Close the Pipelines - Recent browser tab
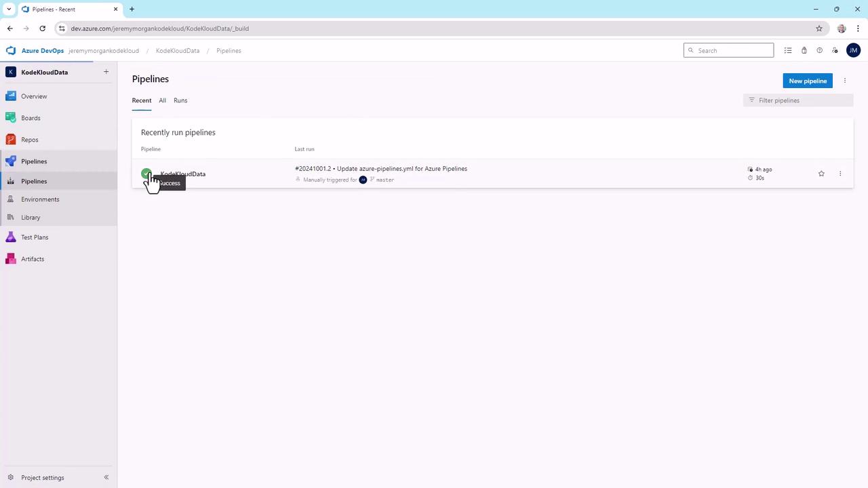This screenshot has width=868, height=488. [x=116, y=9]
